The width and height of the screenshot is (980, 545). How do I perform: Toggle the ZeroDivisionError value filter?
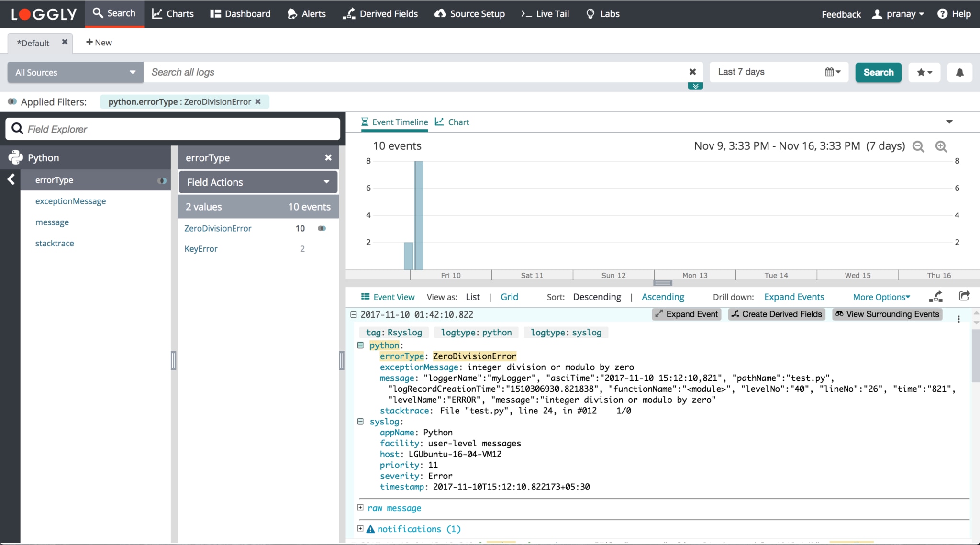[322, 228]
